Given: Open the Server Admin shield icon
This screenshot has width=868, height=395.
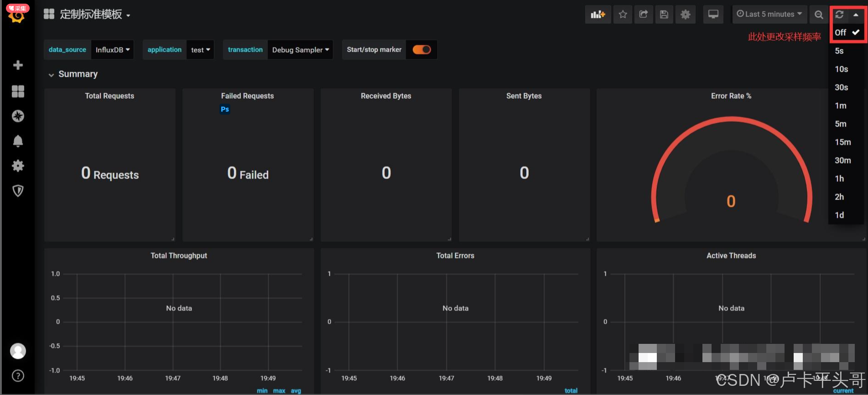Looking at the screenshot, I should [18, 190].
